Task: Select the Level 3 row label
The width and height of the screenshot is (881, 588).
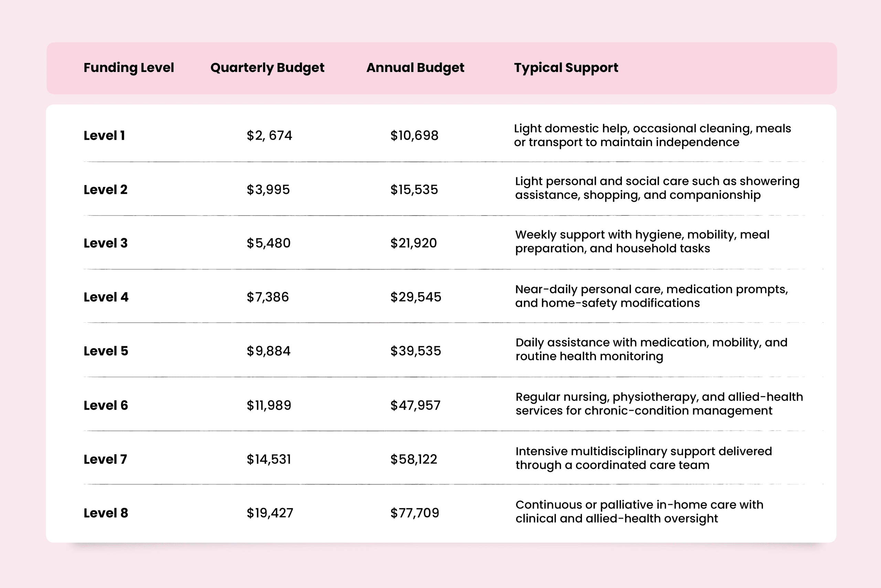Action: 105,243
